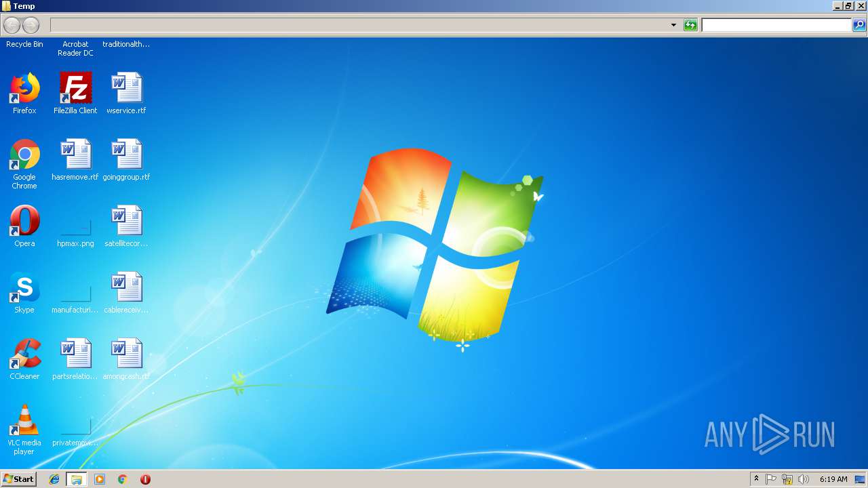Open the Start menu
The height and width of the screenshot is (488, 868).
coord(18,479)
